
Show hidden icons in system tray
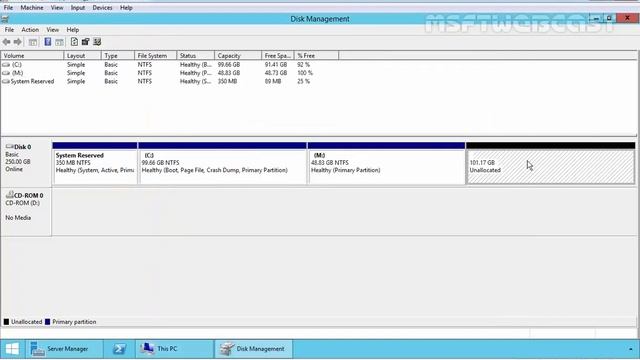coord(631,349)
